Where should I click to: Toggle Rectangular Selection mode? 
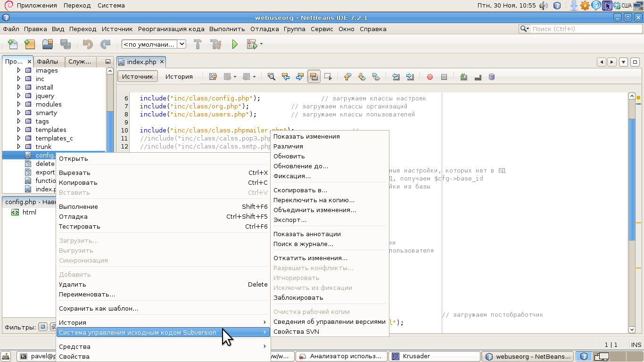coord(328,77)
